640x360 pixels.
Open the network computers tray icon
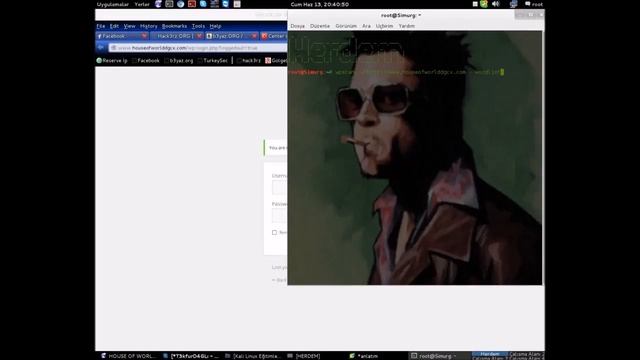[x=513, y=4]
